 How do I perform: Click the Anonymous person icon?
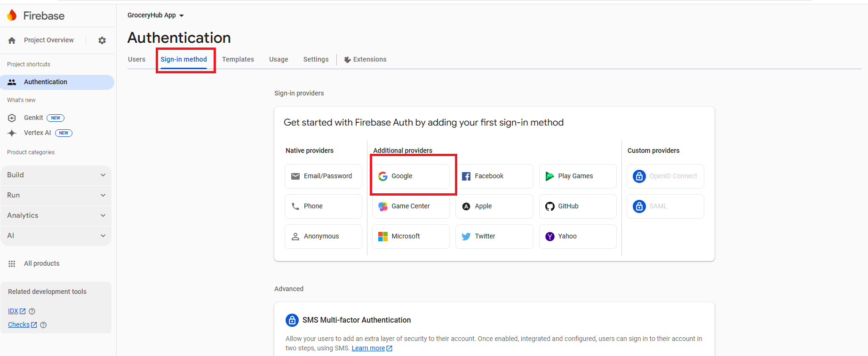(295, 237)
